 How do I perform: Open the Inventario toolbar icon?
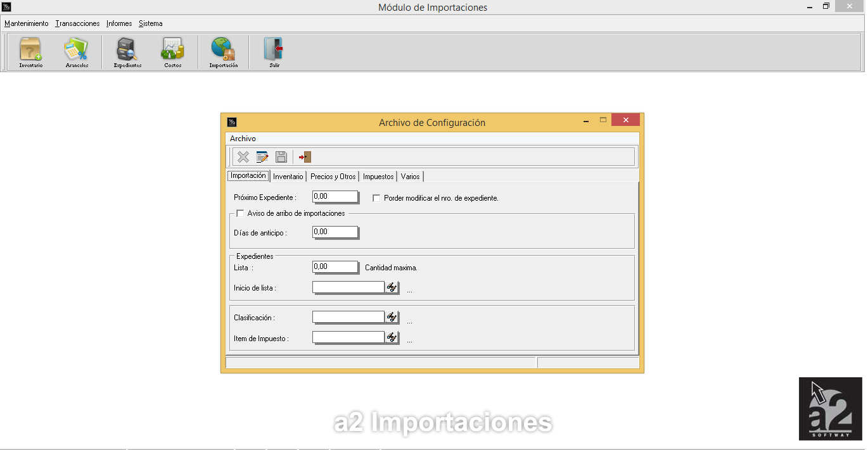coord(30,53)
